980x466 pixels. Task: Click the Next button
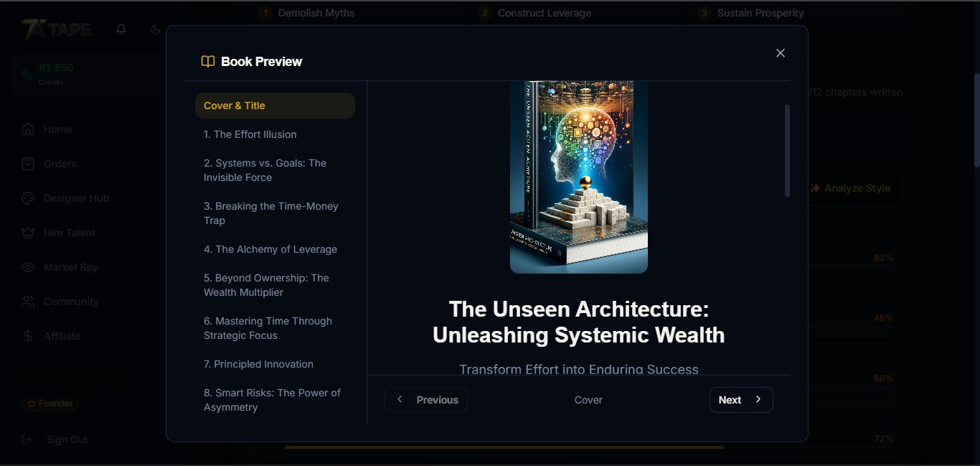click(741, 400)
